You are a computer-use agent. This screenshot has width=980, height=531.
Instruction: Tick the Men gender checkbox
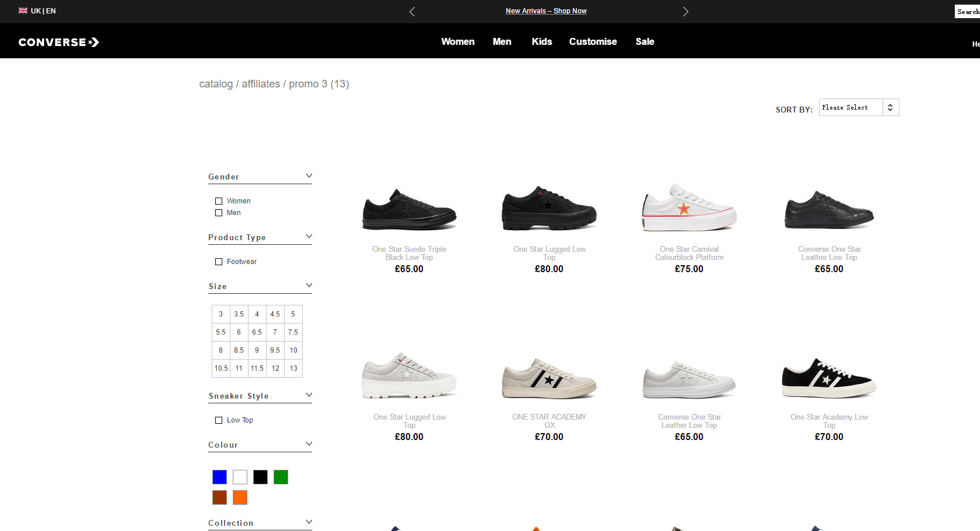point(219,213)
